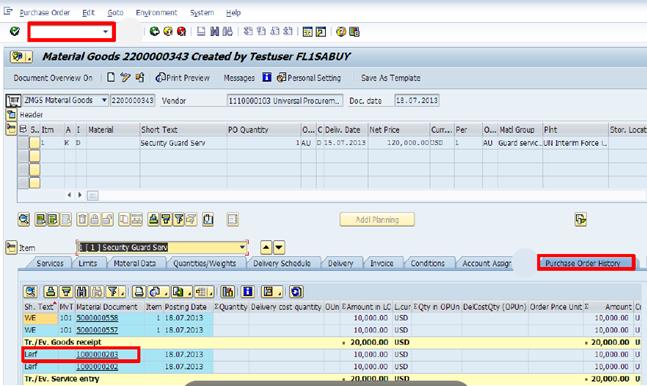Click the Create New Session icon

pyautogui.click(x=307, y=32)
